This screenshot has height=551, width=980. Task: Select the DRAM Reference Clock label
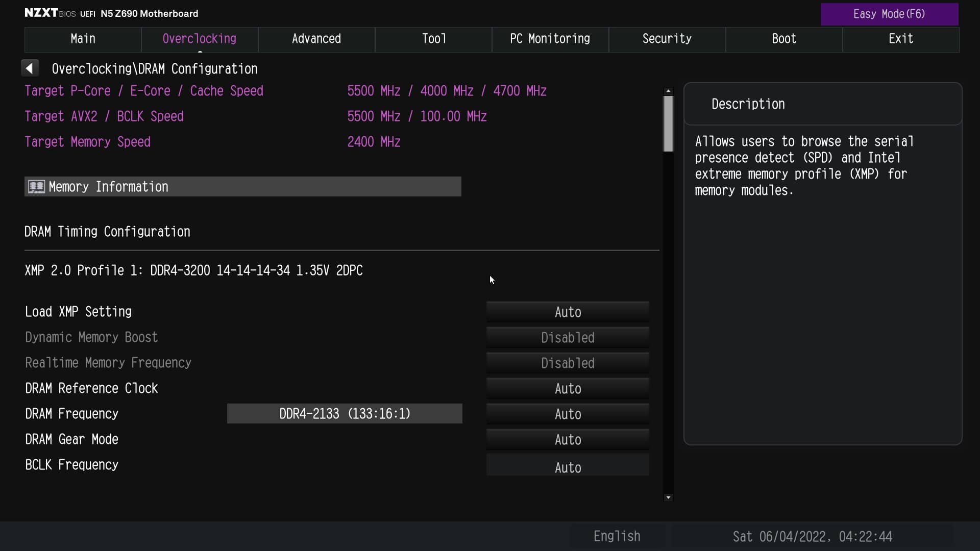(92, 388)
